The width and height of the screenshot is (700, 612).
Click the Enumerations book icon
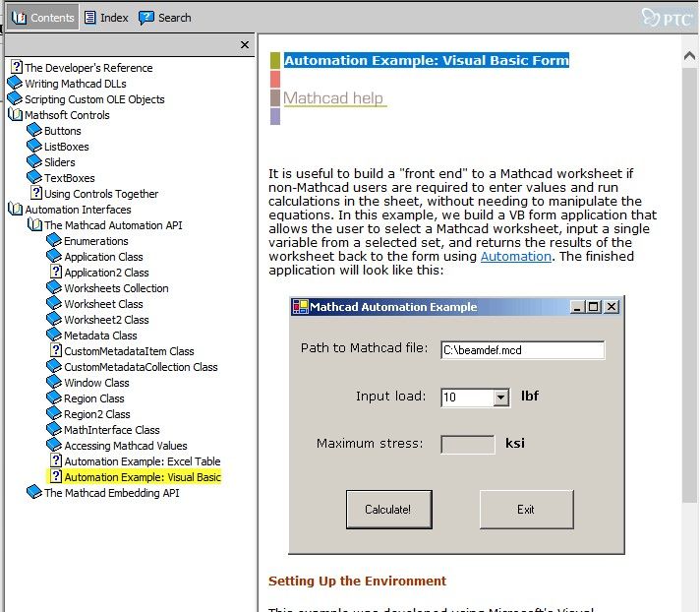(54, 240)
